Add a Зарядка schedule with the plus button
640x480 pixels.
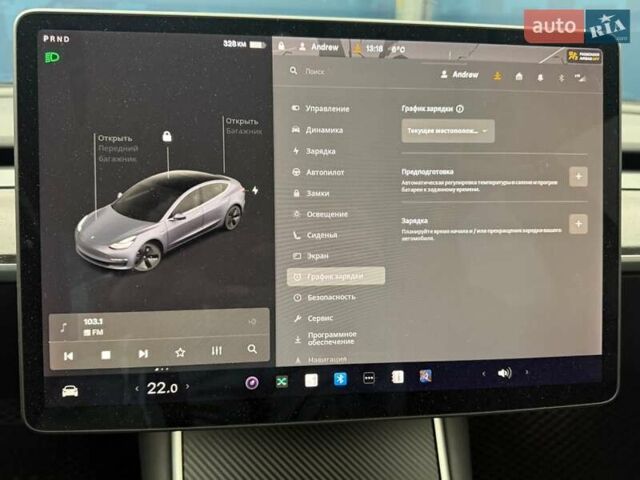578,224
